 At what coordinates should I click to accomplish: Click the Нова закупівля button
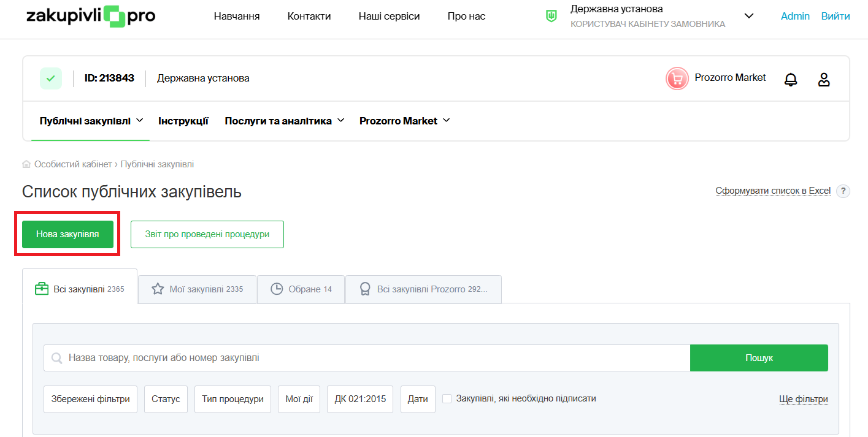pos(67,234)
